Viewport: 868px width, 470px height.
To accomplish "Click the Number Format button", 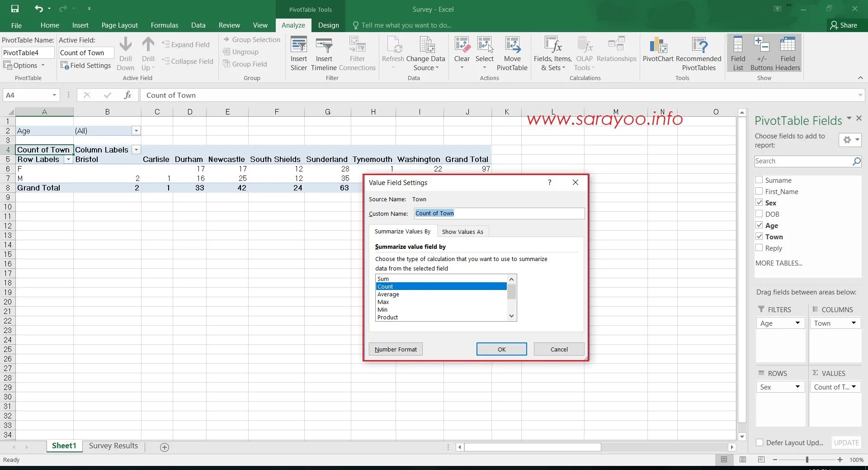I will [396, 349].
